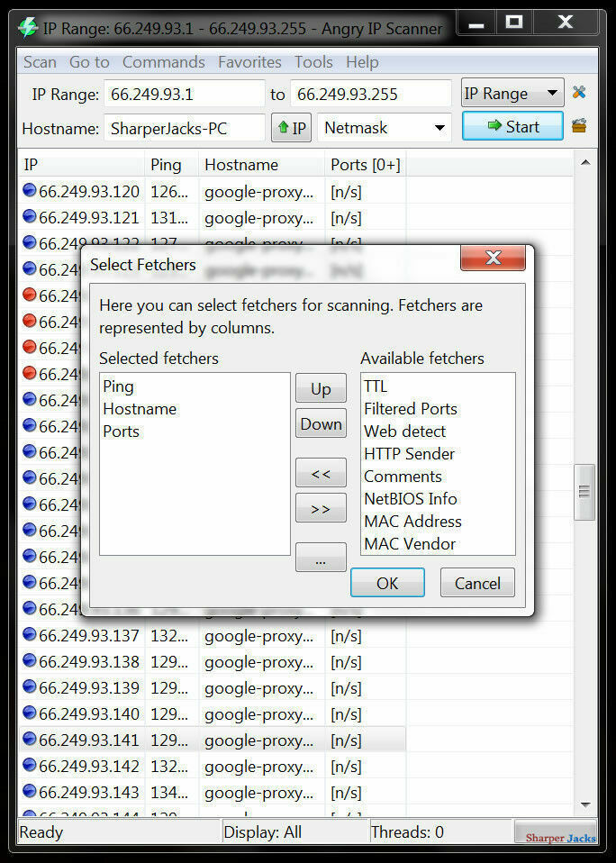Select the row for 66.249.93.141
Image resolution: width=616 pixels, height=863 pixels.
point(213,740)
